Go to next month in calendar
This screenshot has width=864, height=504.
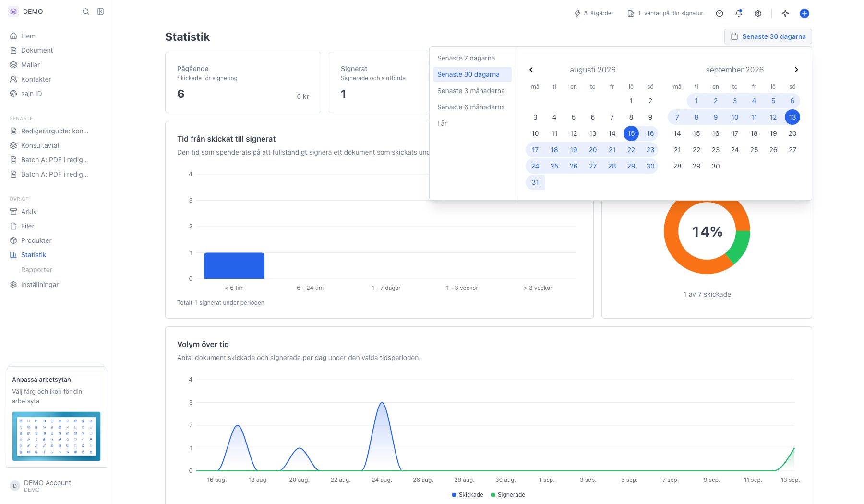coord(796,70)
